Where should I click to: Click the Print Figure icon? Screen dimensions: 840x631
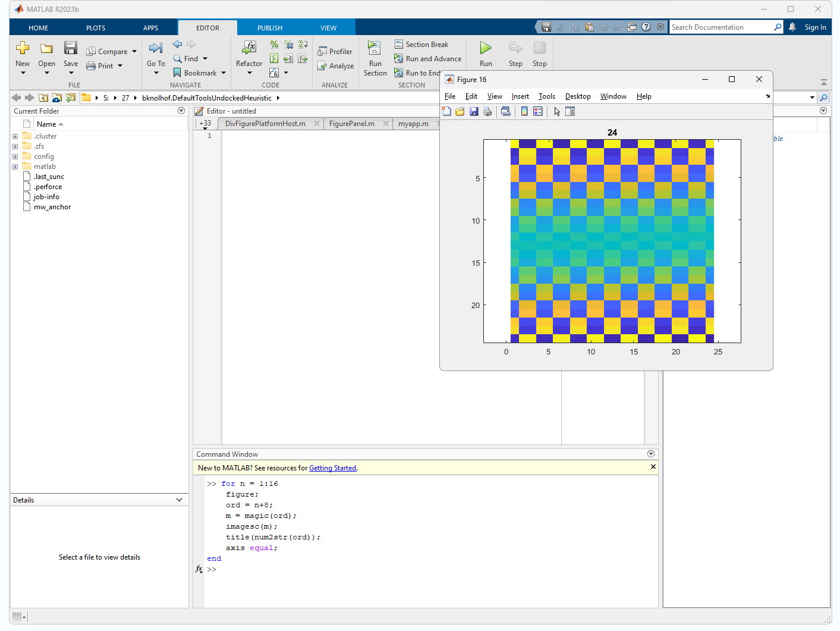coord(487,111)
